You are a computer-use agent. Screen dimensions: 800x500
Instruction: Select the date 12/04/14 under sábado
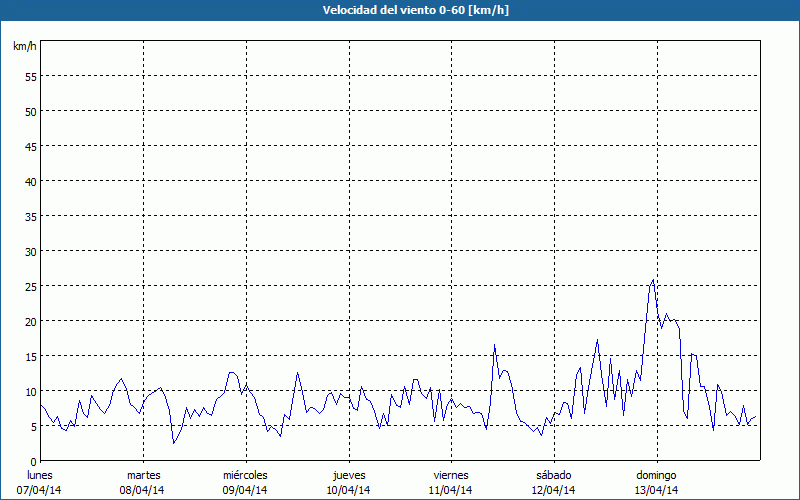click(x=553, y=490)
